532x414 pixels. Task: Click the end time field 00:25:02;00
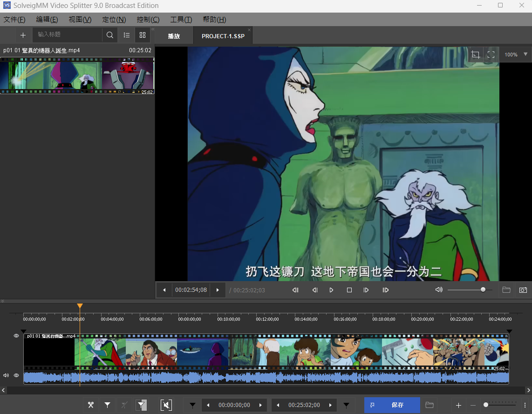coord(304,405)
